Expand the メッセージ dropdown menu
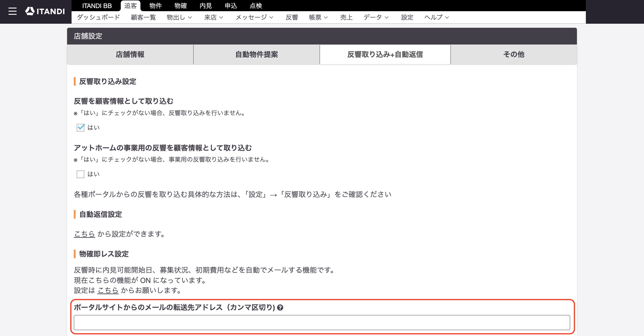This screenshot has width=644, height=336. 254,17
